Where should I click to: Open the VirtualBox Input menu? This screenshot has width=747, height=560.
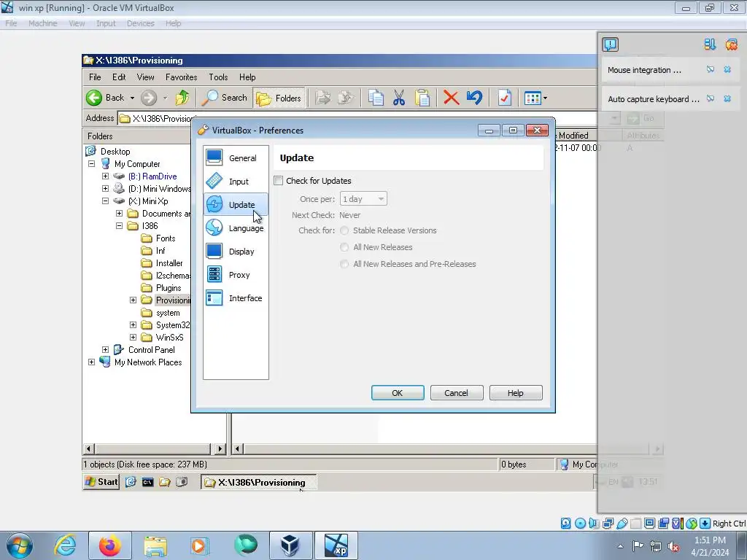106,23
